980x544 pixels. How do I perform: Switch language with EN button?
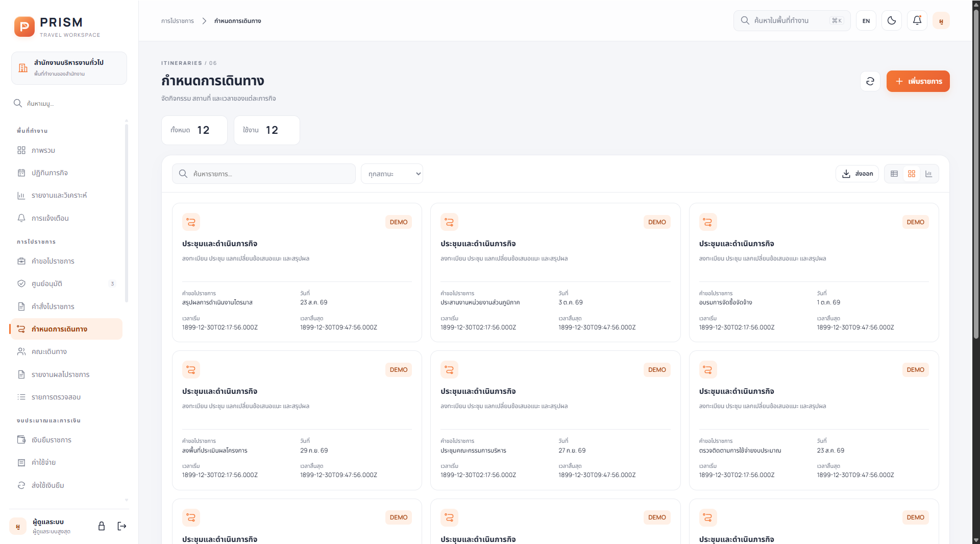[866, 20]
